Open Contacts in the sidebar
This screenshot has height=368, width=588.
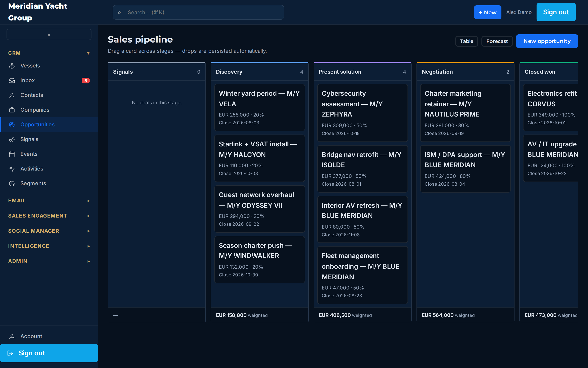click(x=49, y=95)
